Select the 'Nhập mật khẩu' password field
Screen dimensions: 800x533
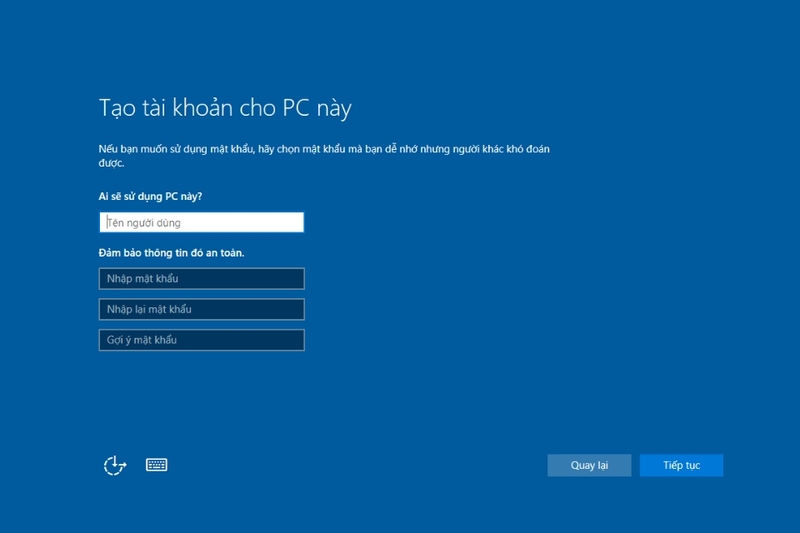[202, 278]
